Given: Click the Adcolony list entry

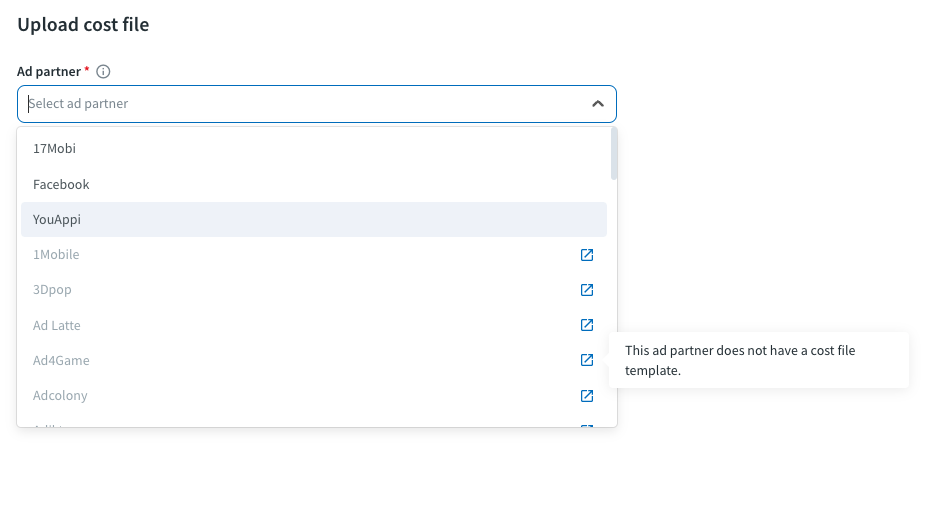Looking at the screenshot, I should (x=314, y=396).
